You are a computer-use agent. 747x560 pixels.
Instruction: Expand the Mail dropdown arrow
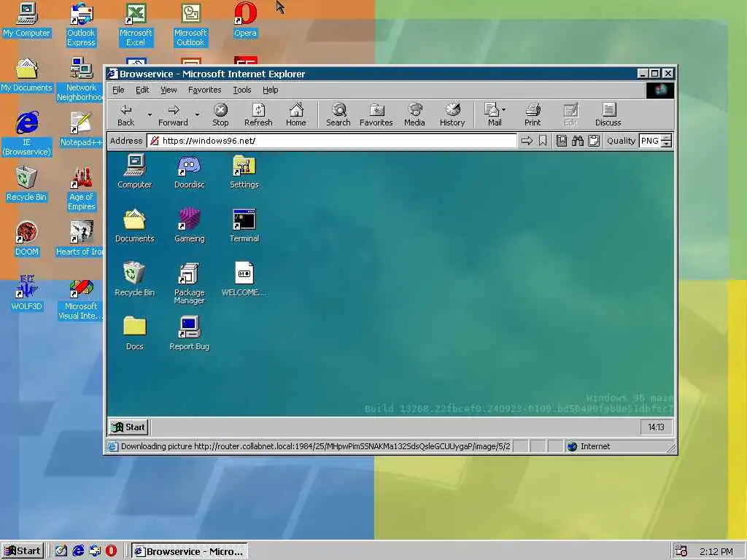[504, 109]
